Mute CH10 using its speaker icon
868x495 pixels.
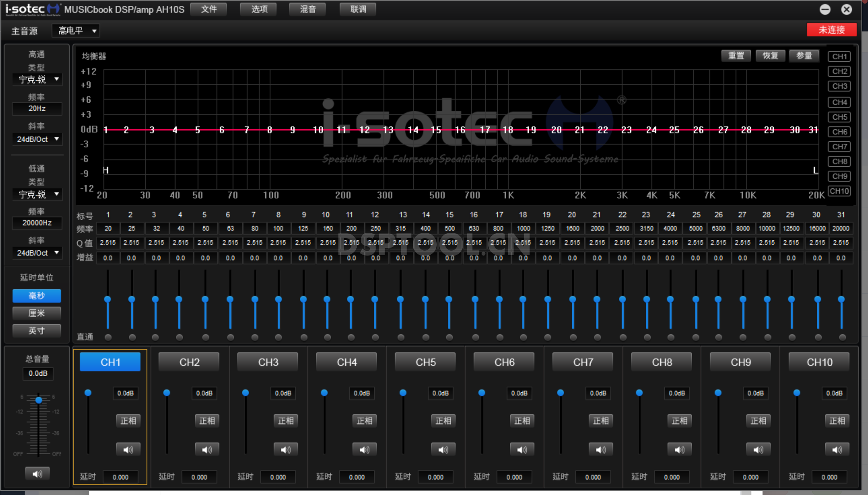coord(837,449)
